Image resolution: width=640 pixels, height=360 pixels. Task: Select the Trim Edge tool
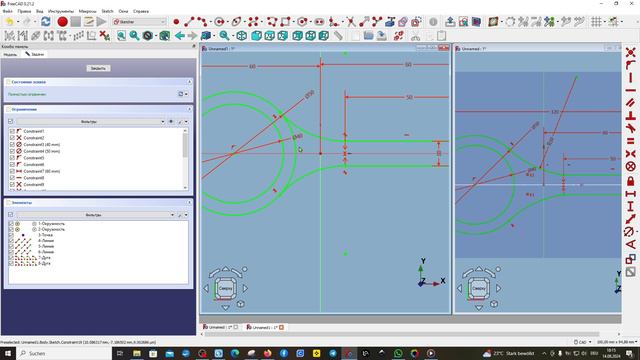point(351,22)
